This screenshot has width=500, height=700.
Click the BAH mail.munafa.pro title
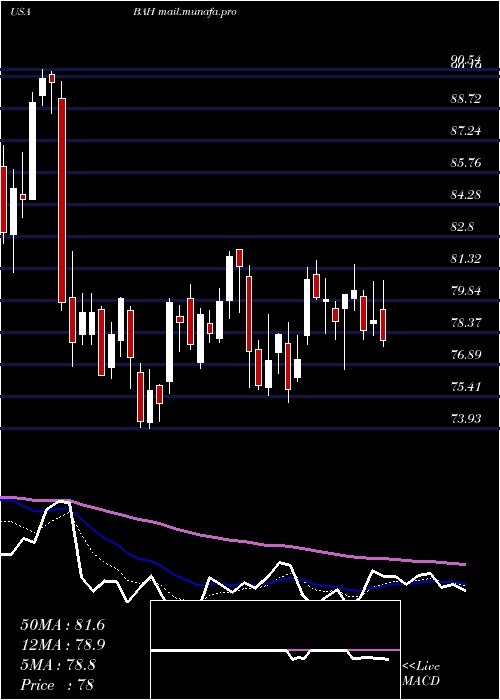click(x=184, y=12)
